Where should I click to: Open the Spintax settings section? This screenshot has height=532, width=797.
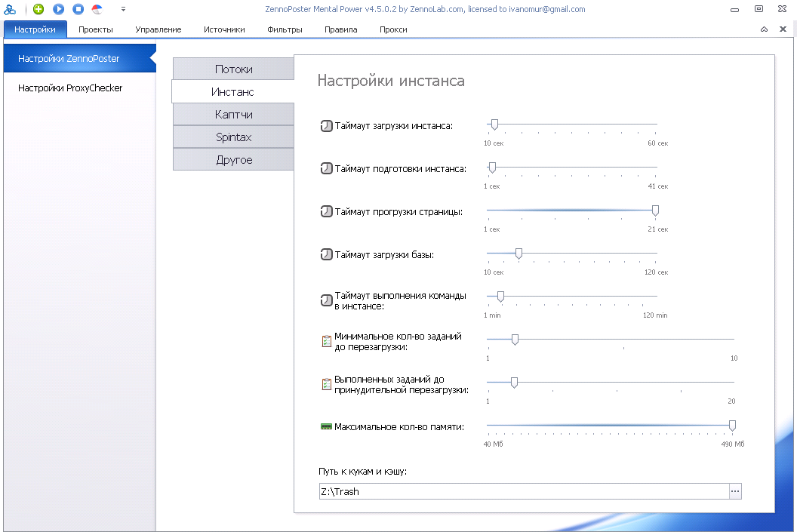[233, 137]
